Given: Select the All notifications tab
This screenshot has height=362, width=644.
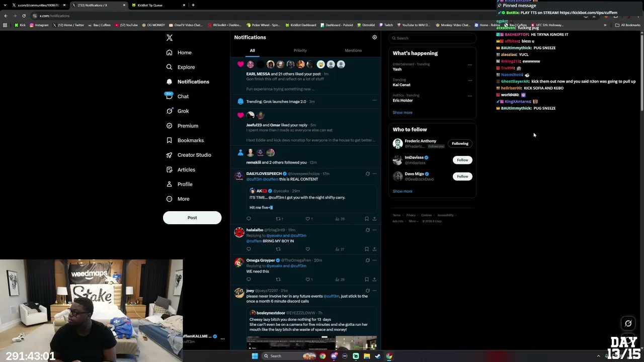Looking at the screenshot, I should 252,50.
